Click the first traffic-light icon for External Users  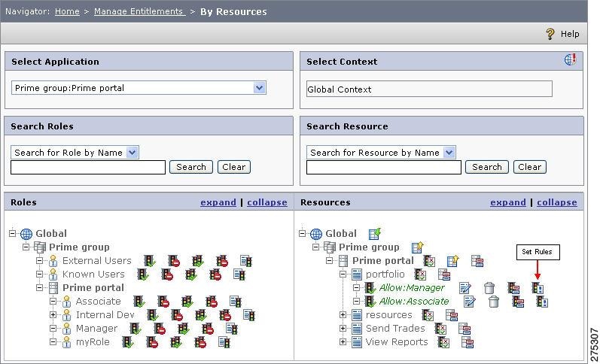tap(150, 261)
